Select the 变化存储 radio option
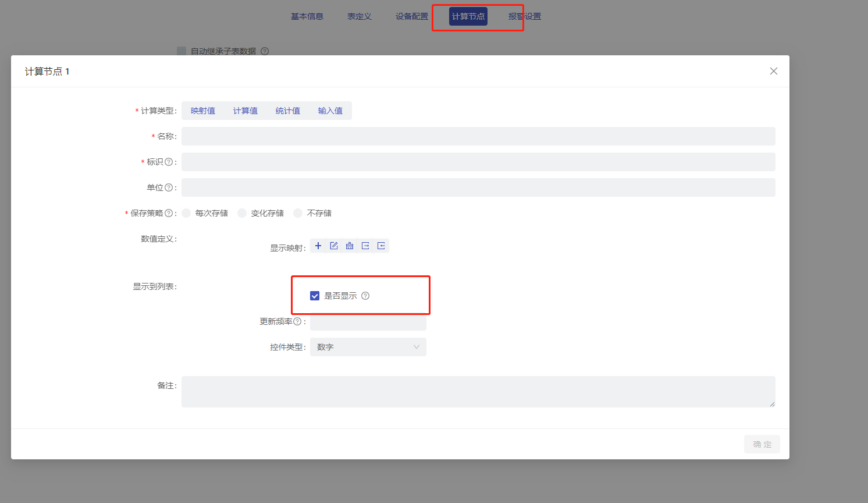Viewport: 868px width, 503px height. pos(242,213)
